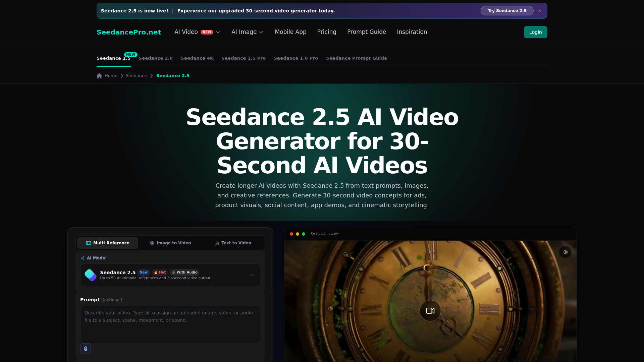Select the Multi-Reference mode tab
The height and width of the screenshot is (362, 644).
[x=108, y=243]
